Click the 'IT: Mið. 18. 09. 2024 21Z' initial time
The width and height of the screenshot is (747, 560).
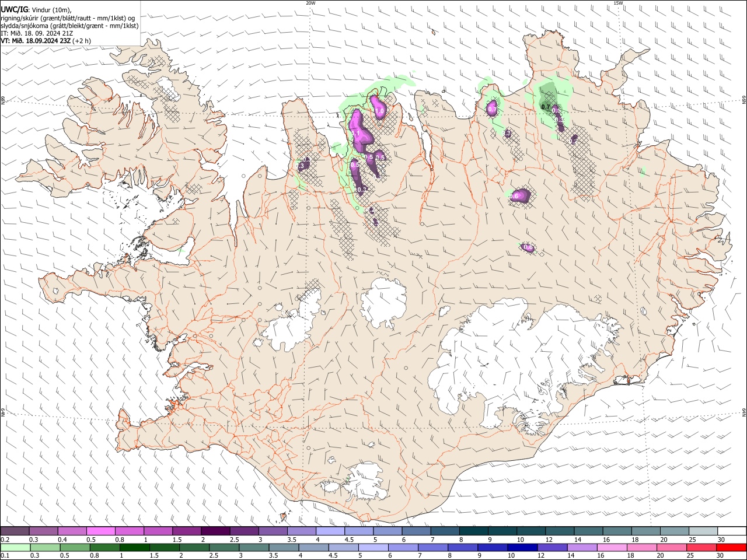click(37, 33)
